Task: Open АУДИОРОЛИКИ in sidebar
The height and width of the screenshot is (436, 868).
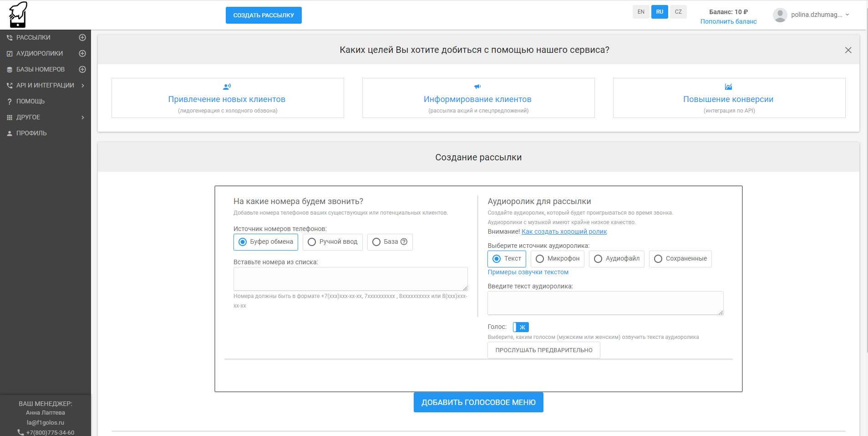Action: coord(40,53)
